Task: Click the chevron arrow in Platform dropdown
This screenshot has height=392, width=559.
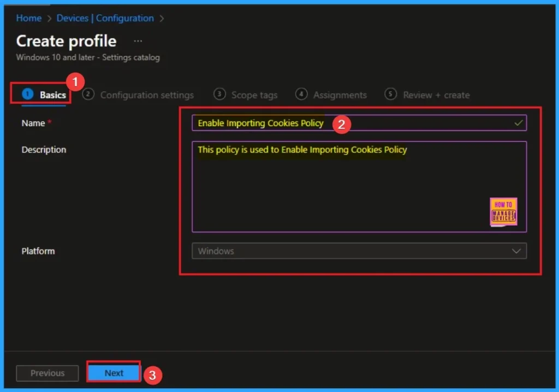Action: pyautogui.click(x=516, y=251)
